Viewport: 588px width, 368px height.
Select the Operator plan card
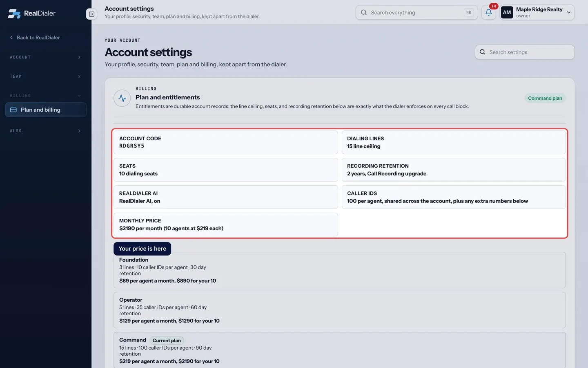tap(339, 310)
